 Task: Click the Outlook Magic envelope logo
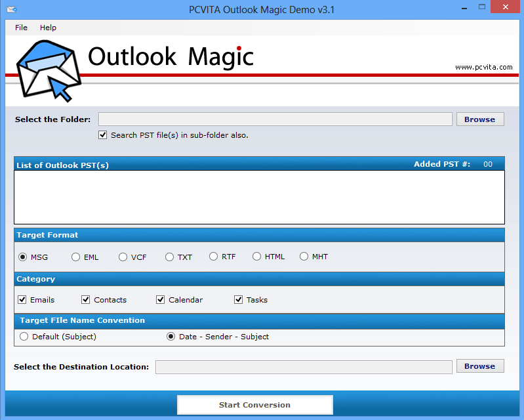[49, 71]
